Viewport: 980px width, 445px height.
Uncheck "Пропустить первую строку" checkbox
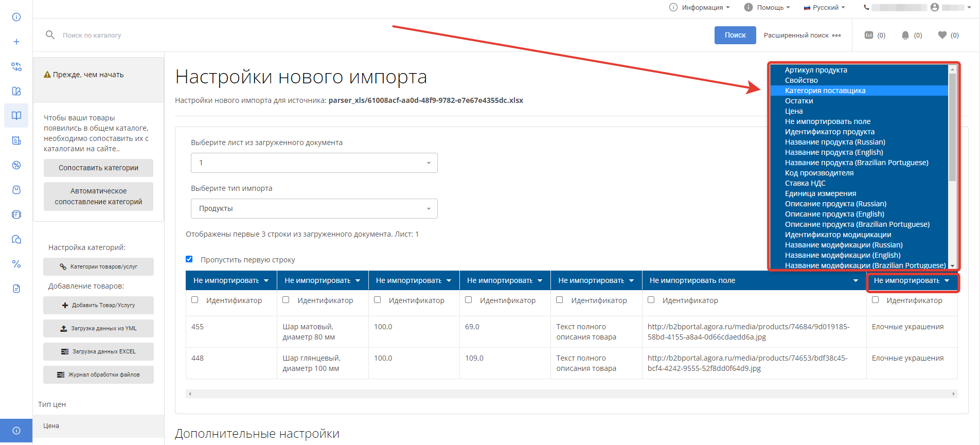tap(189, 259)
